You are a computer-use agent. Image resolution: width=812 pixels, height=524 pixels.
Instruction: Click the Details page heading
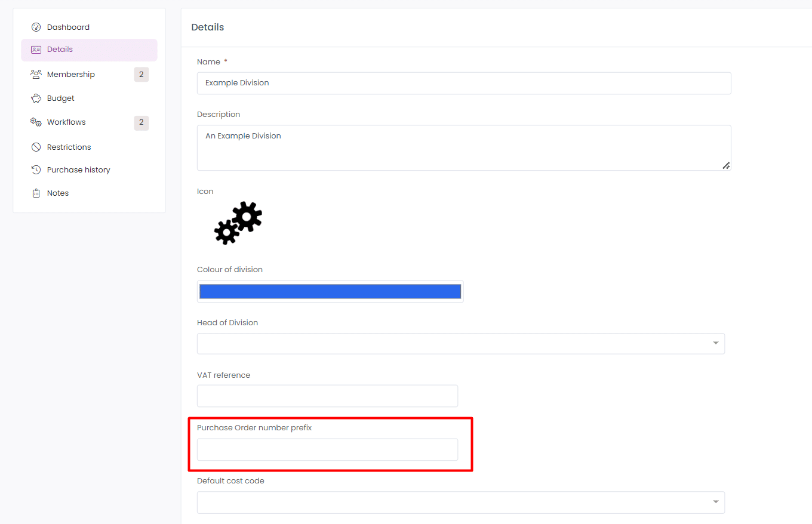click(208, 27)
